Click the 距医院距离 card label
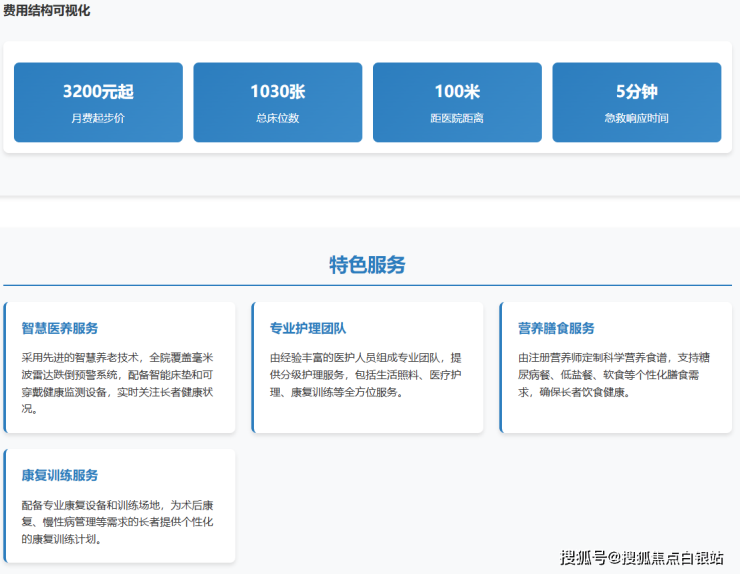The image size is (740, 574). (x=457, y=118)
